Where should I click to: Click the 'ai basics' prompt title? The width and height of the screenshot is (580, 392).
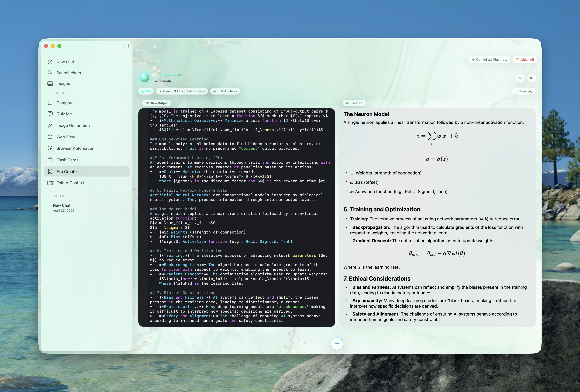tap(163, 81)
